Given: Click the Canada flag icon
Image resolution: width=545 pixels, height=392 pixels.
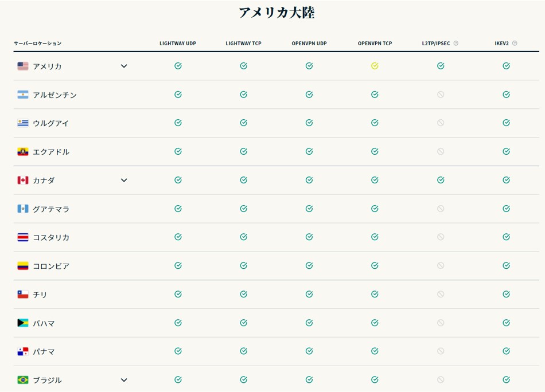Looking at the screenshot, I should [x=23, y=181].
